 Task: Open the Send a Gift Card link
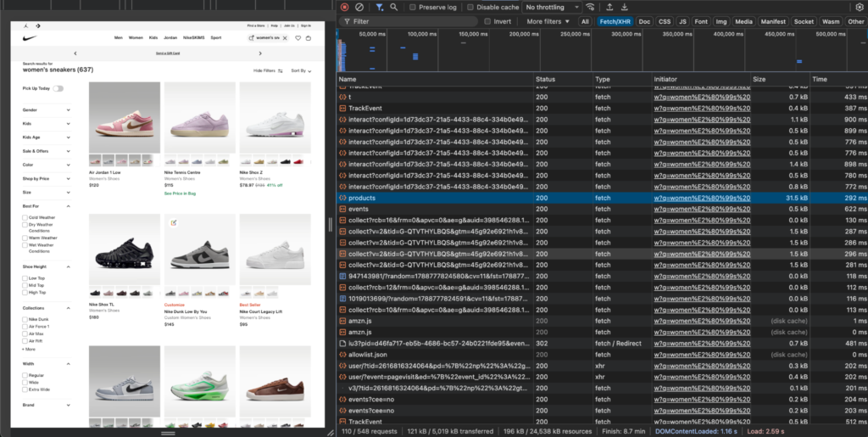[168, 53]
